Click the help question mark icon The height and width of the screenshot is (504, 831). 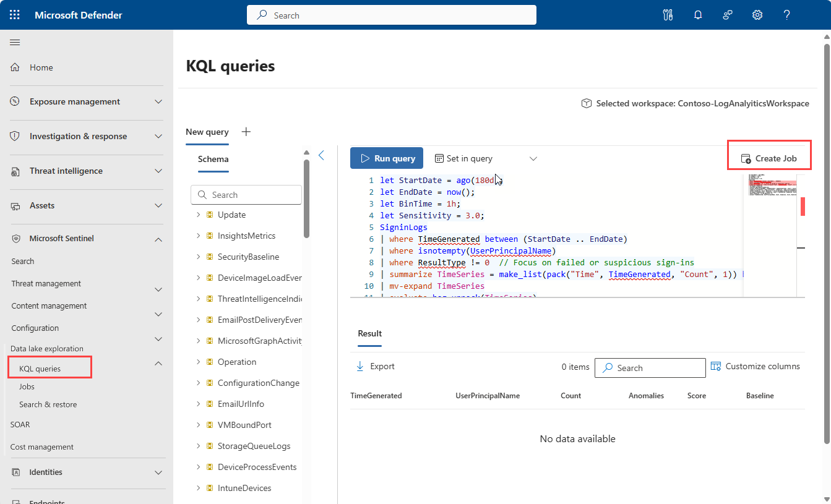pyautogui.click(x=786, y=15)
